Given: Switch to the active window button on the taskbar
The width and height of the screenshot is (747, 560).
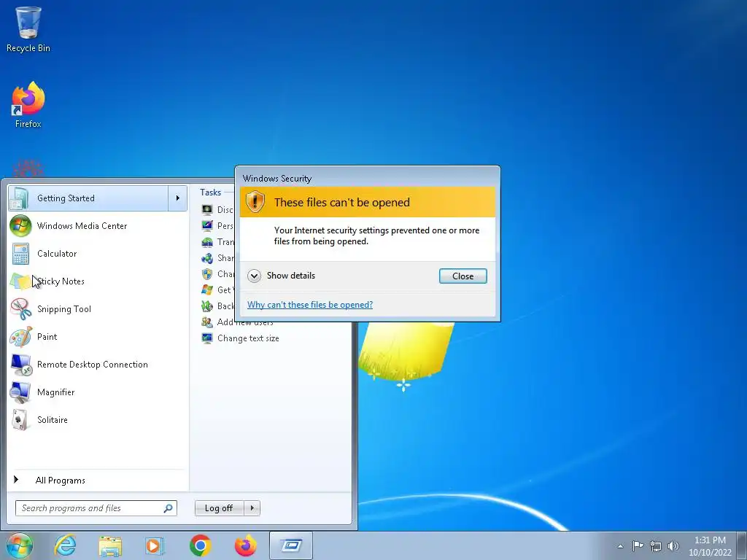Looking at the screenshot, I should coord(290,545).
